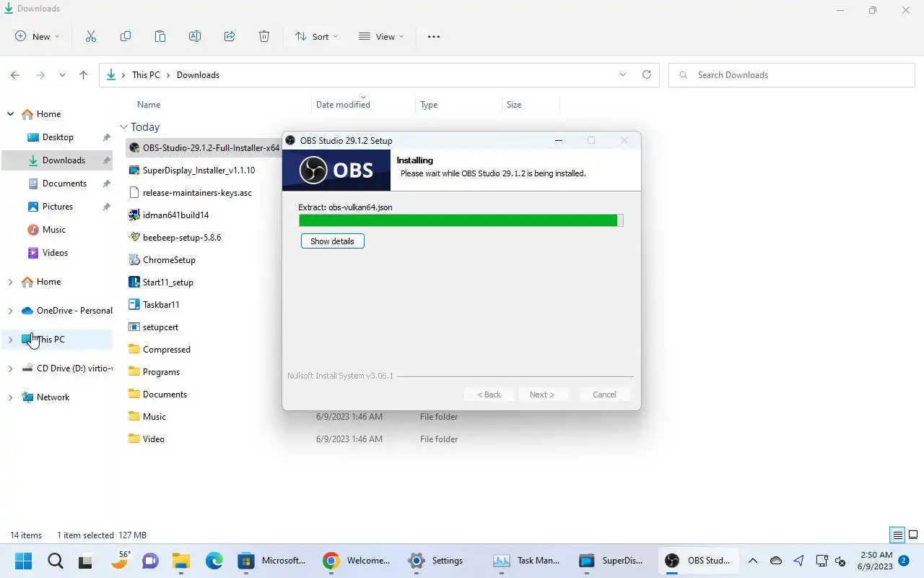The height and width of the screenshot is (578, 924).
Task: Open notification center badge showing 2
Action: pos(903,560)
